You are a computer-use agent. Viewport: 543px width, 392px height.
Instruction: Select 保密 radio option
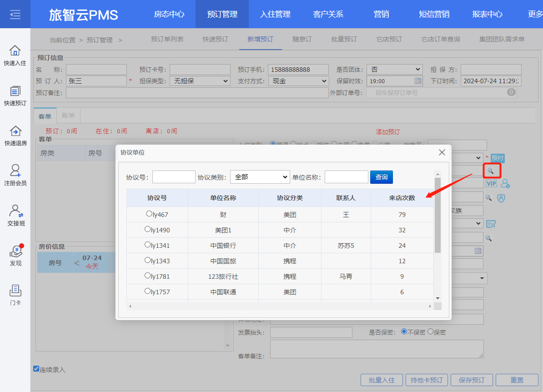click(431, 332)
